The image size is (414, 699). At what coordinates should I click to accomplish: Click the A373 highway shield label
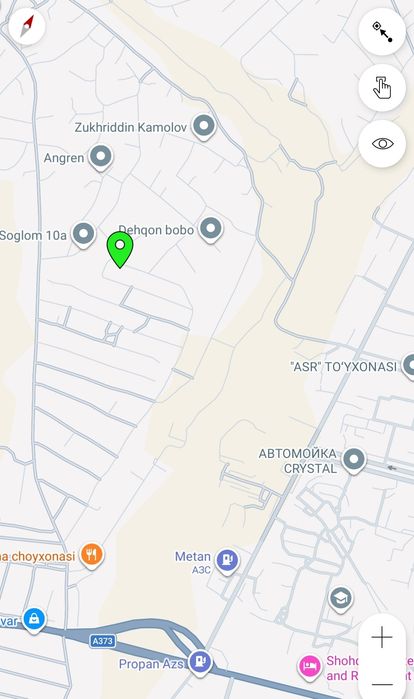103,641
